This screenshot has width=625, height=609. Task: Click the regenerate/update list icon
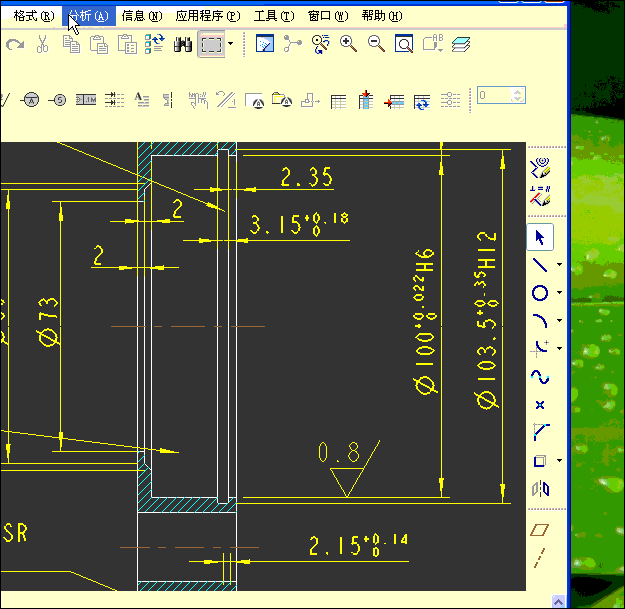[155, 44]
